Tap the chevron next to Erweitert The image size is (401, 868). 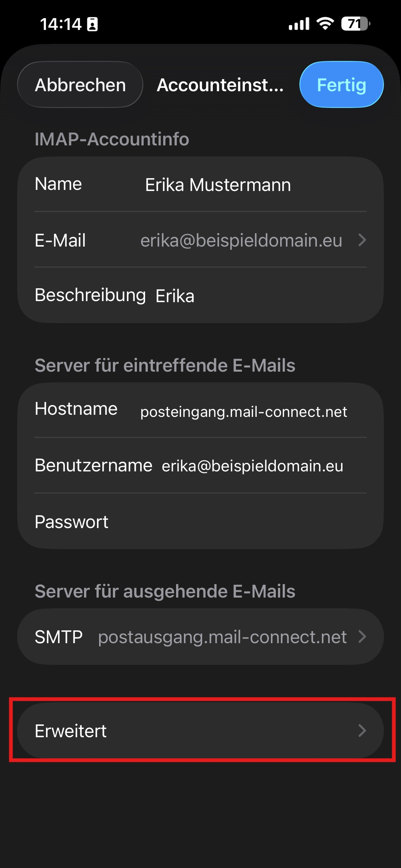tap(362, 730)
